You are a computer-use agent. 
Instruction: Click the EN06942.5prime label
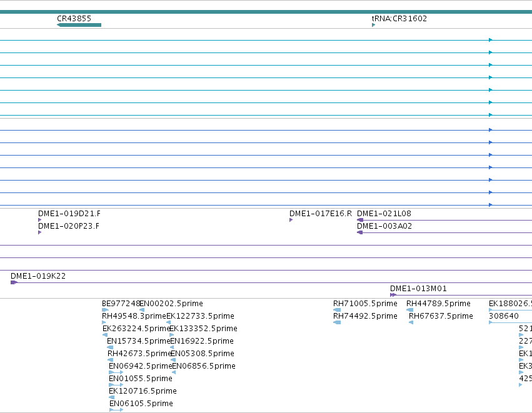click(141, 366)
